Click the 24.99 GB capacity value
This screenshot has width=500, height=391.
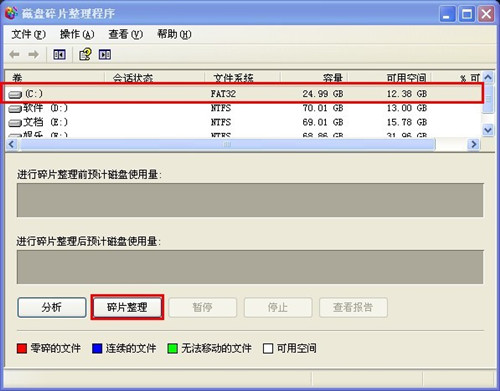point(323,94)
